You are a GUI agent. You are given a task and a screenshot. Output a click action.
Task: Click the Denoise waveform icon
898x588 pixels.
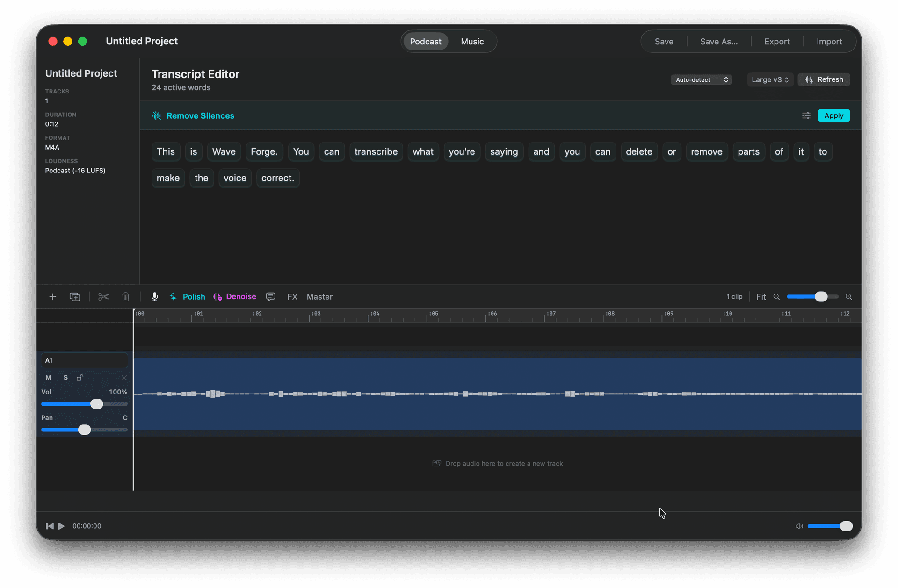pos(217,297)
